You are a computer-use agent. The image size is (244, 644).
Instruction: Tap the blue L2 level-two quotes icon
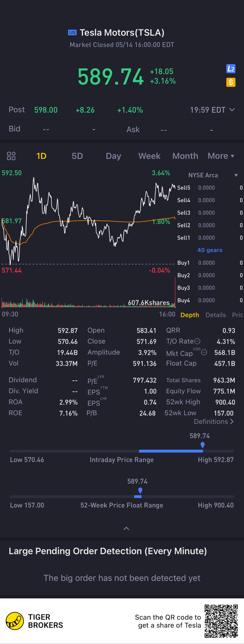click(x=231, y=69)
